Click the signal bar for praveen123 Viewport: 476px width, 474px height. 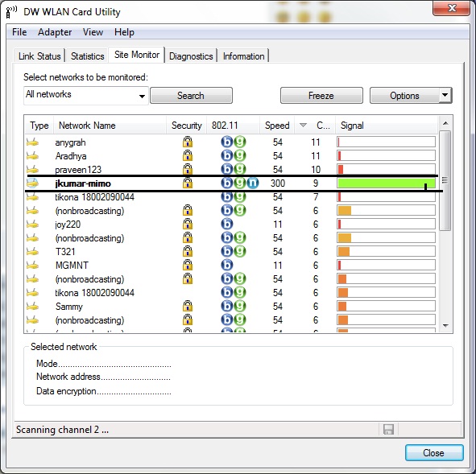(386, 169)
